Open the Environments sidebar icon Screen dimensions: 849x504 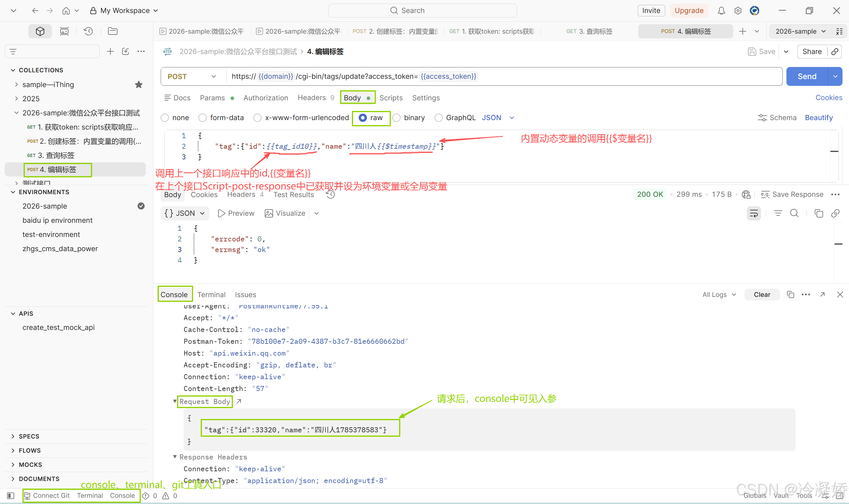pyautogui.click(x=64, y=31)
